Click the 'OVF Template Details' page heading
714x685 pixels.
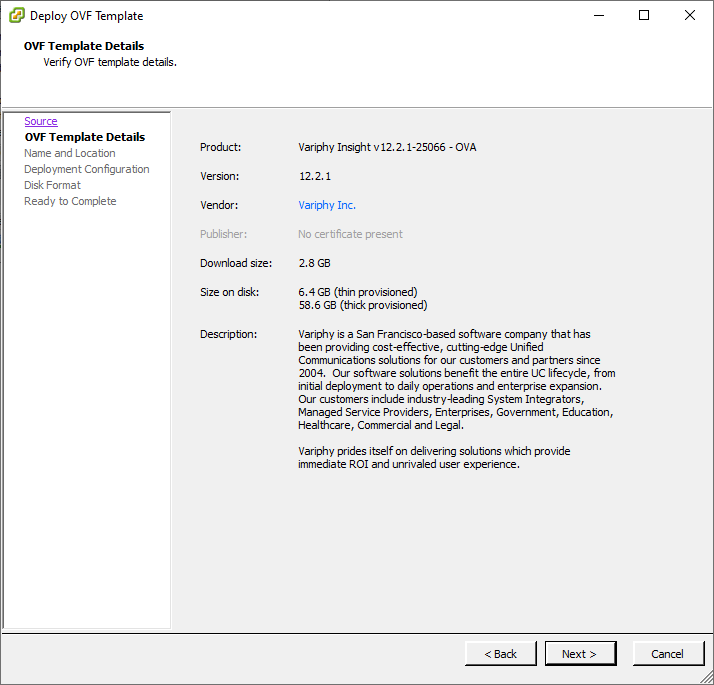click(x=84, y=46)
